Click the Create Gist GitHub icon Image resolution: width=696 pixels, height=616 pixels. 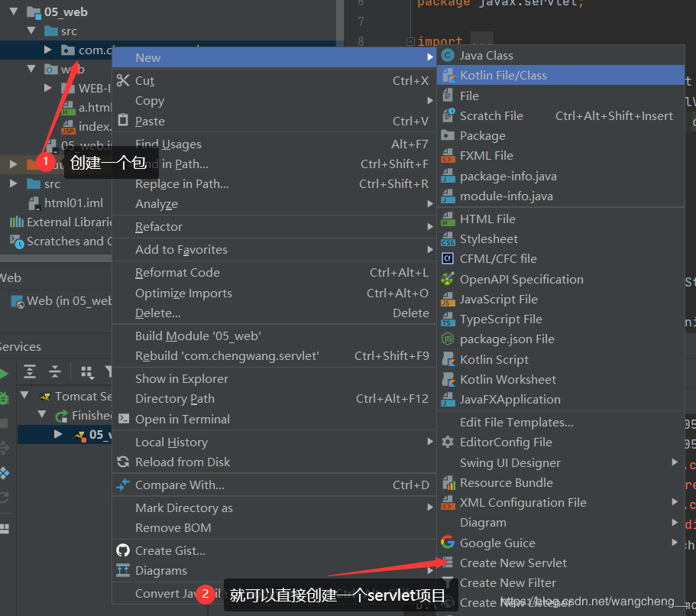point(123,550)
